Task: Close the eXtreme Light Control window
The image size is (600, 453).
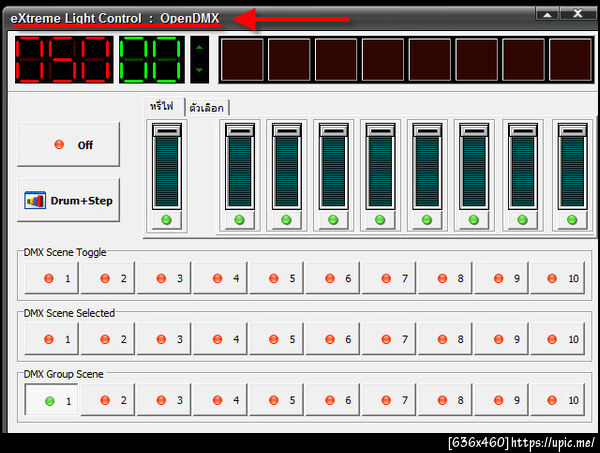Action: (578, 14)
